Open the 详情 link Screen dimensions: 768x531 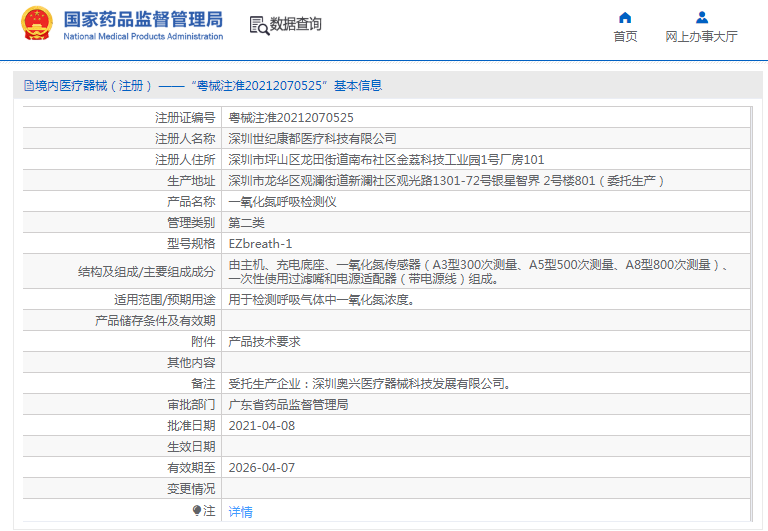[x=240, y=511]
